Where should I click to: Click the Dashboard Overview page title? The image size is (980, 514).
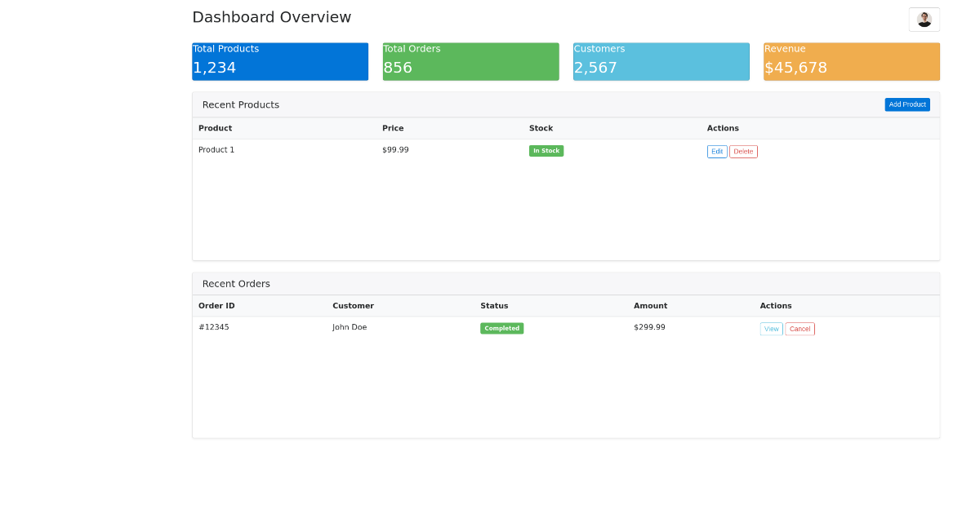click(272, 16)
